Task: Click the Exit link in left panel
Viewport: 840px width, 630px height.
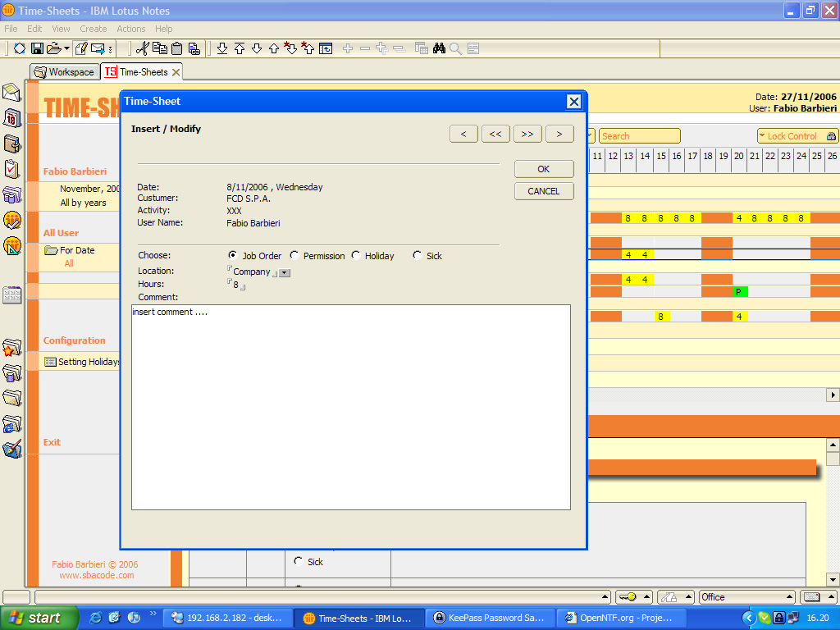Action: tap(52, 442)
